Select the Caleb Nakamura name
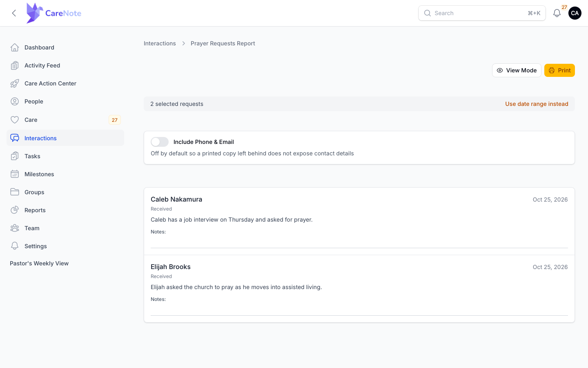Image resolution: width=588 pixels, height=368 pixels. pyautogui.click(x=176, y=199)
